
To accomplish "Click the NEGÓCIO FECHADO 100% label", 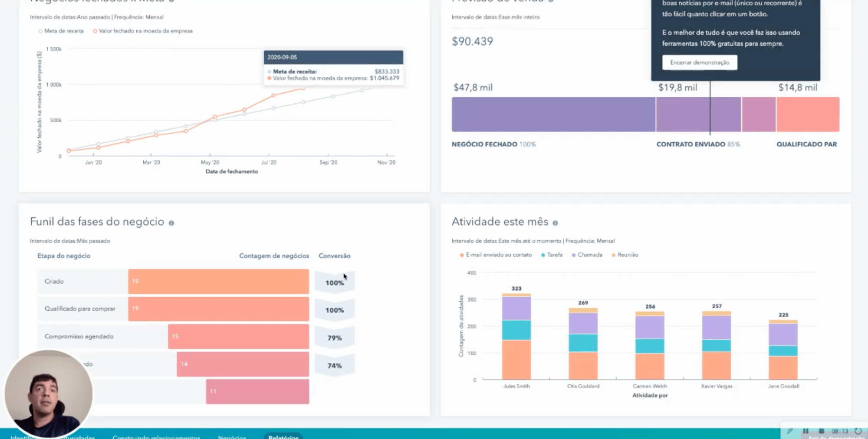I will pos(494,144).
